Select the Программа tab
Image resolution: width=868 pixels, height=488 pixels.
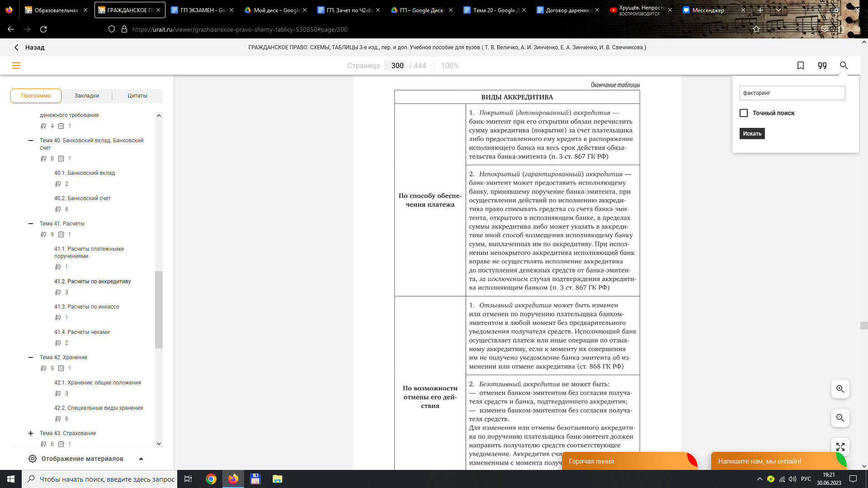[x=36, y=96]
